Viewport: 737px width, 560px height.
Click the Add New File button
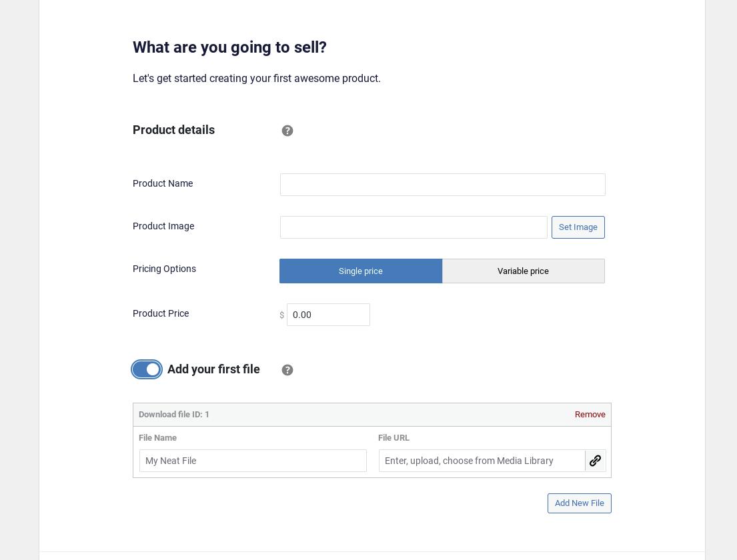click(579, 503)
